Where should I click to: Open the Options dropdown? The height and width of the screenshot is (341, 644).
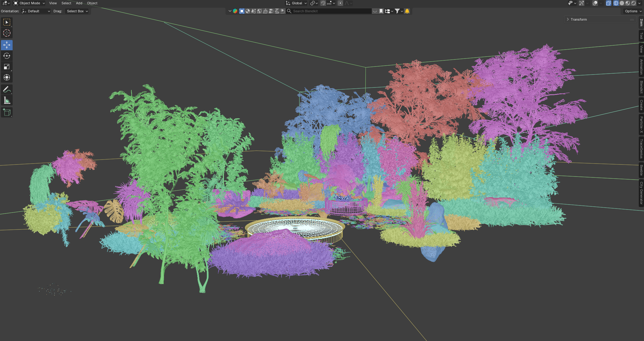(x=633, y=11)
